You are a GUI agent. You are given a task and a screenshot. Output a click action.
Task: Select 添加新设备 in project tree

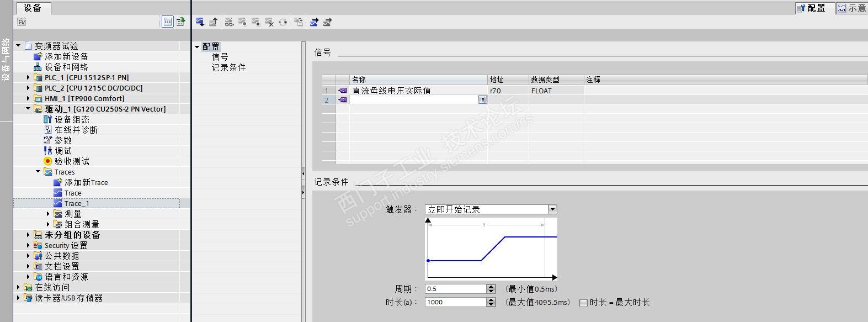click(x=66, y=56)
